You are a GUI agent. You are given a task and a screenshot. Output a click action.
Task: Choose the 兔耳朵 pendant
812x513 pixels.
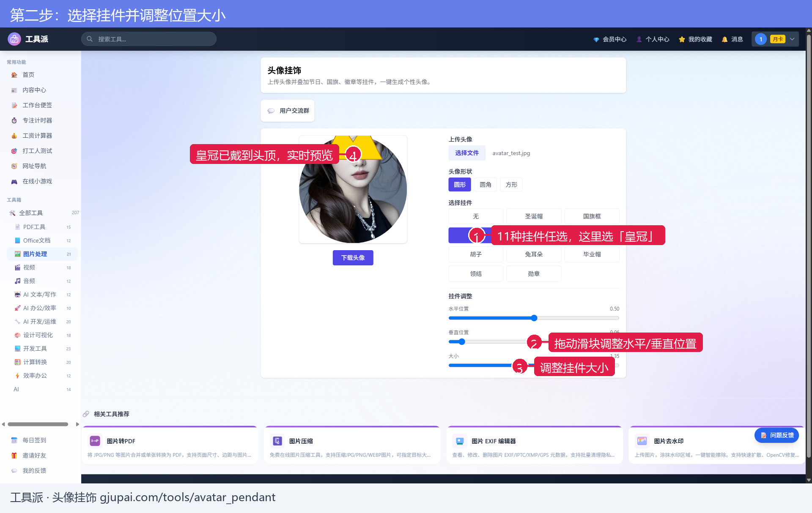tap(534, 254)
